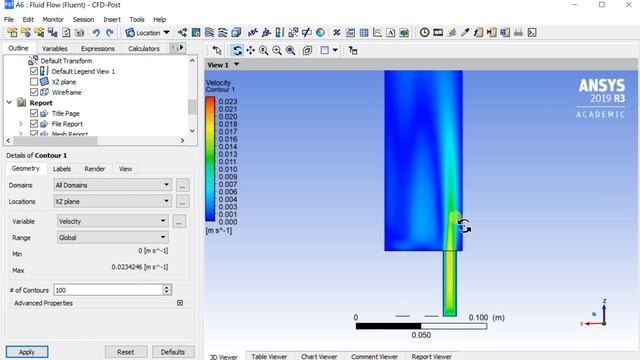Open the Locations XZ plane dropdown
The height and width of the screenshot is (360, 640).
(112, 201)
